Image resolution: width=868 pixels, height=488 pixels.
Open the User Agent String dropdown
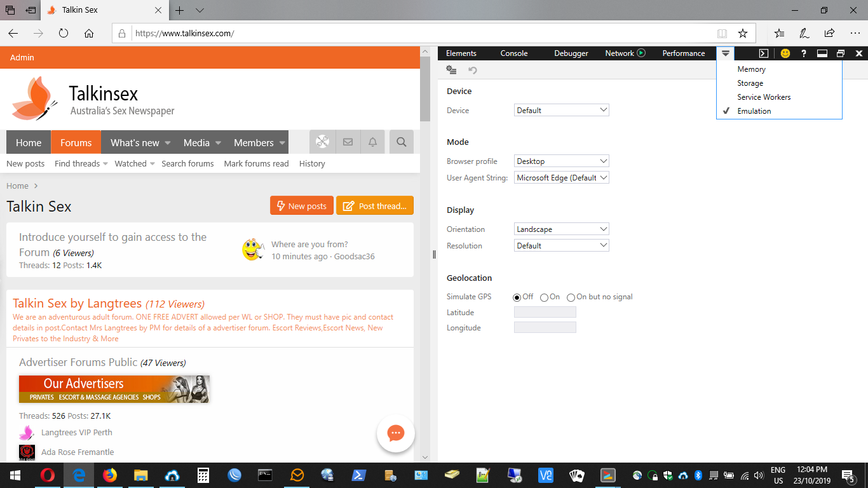[x=561, y=177]
